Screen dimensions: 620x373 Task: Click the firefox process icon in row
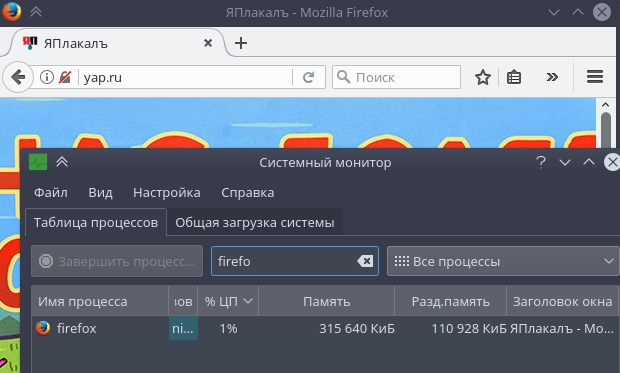coord(43,328)
